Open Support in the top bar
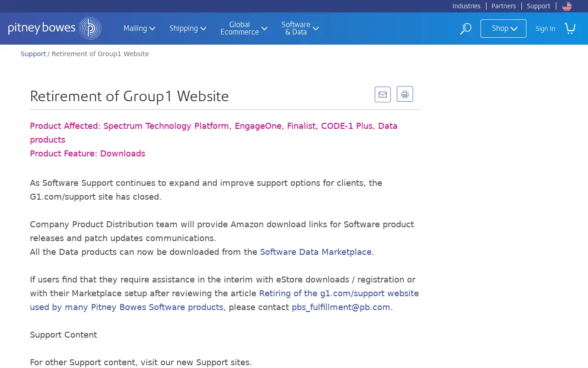This screenshot has width=588, height=368. (538, 6)
